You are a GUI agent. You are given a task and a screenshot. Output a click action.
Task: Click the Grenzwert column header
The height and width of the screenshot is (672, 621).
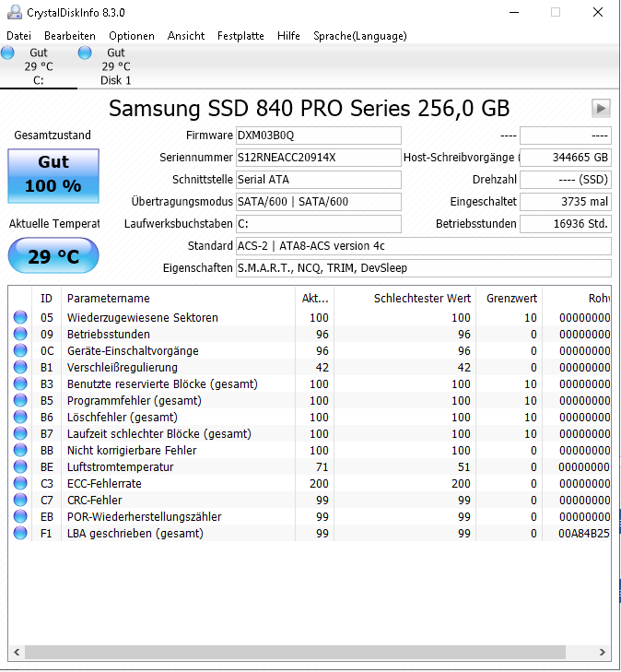(x=510, y=299)
